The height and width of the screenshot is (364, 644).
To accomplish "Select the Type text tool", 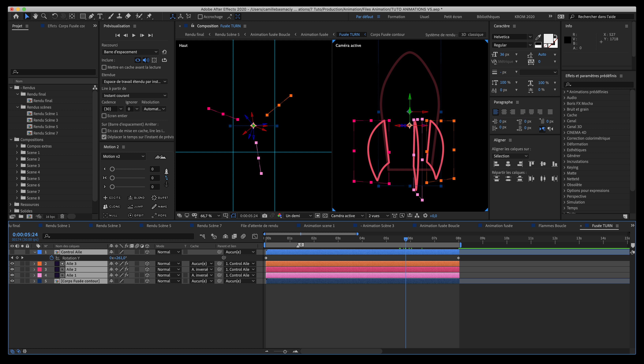I will tap(100, 16).
